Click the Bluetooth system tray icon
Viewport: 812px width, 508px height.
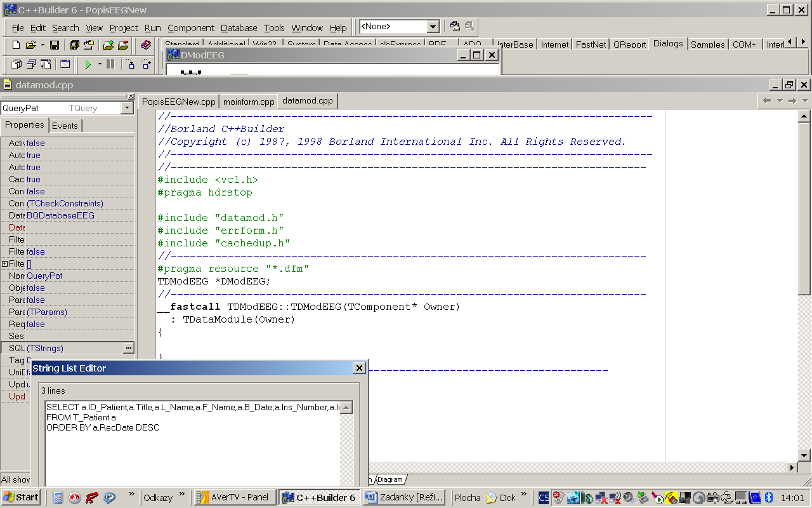pos(768,497)
